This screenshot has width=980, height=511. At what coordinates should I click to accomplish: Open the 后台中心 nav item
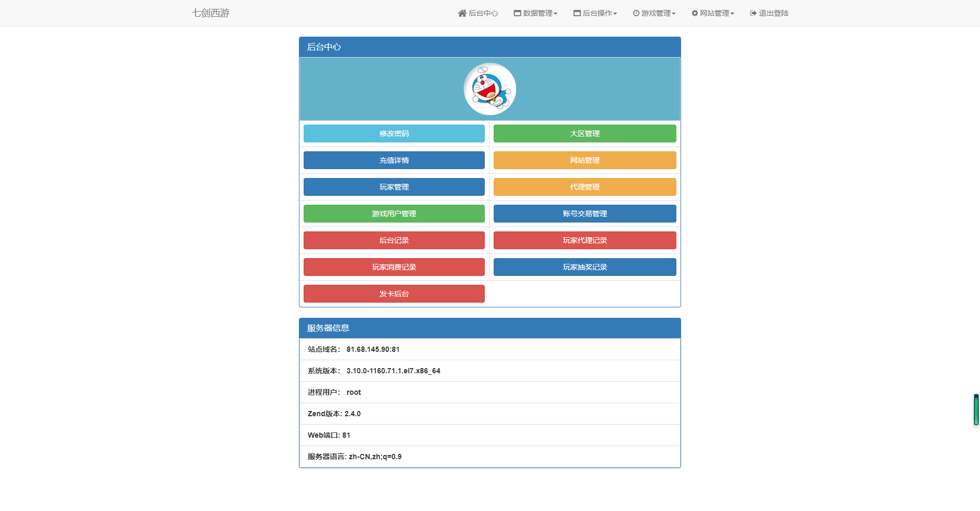(x=478, y=13)
